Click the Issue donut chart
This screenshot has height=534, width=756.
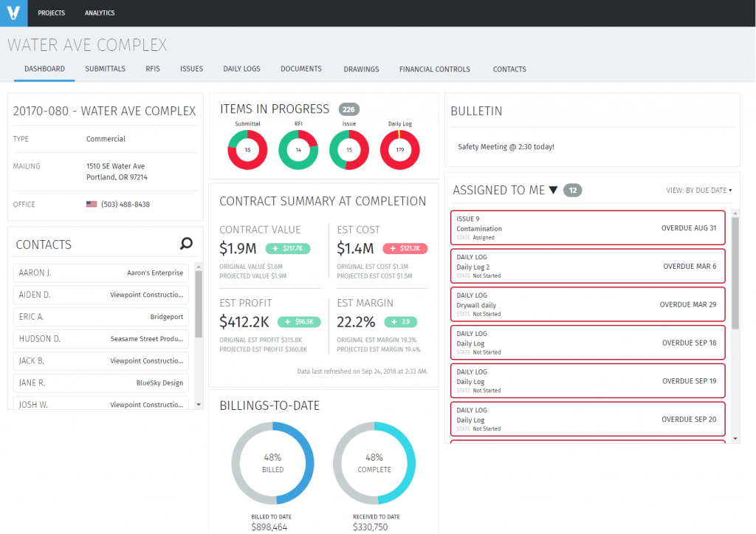click(x=348, y=148)
